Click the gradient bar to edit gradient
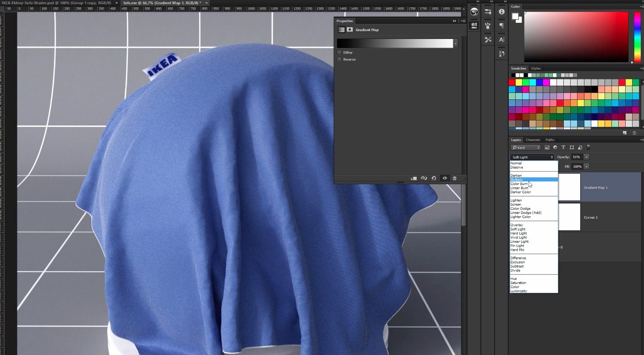The width and height of the screenshot is (644, 355). click(x=395, y=44)
